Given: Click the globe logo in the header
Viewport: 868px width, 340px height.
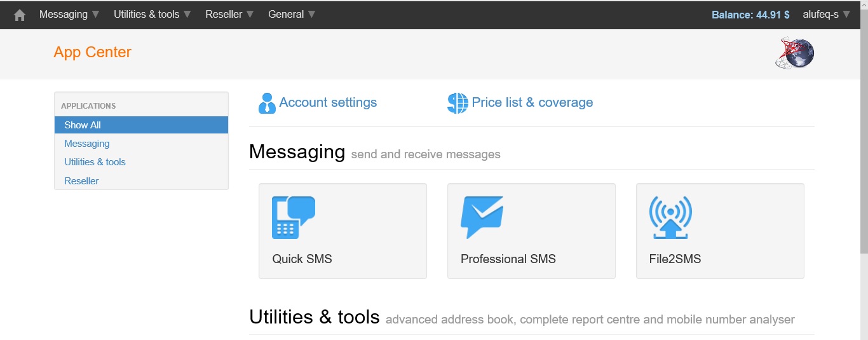Looking at the screenshot, I should (x=795, y=53).
